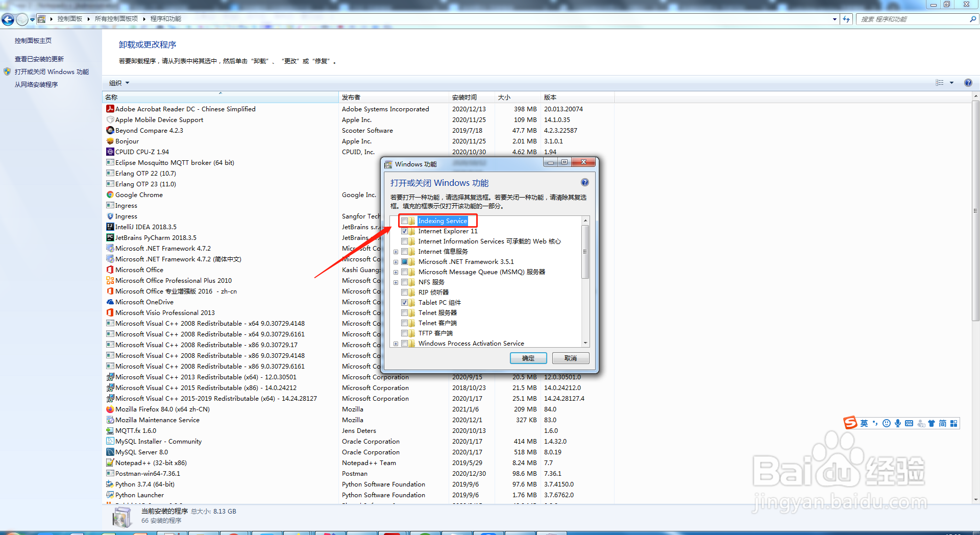Sort by the 版本 column header
The width and height of the screenshot is (980, 535).
pyautogui.click(x=577, y=97)
